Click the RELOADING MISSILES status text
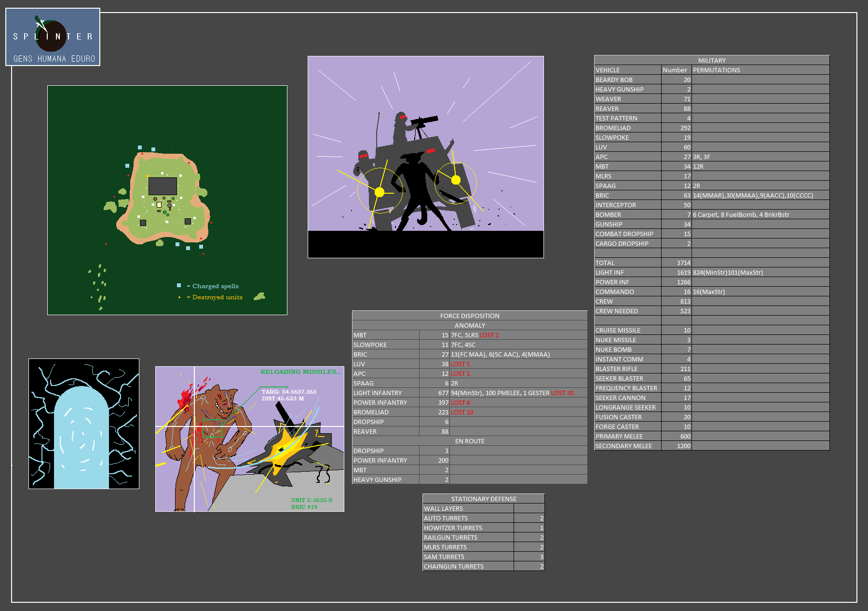 300,372
